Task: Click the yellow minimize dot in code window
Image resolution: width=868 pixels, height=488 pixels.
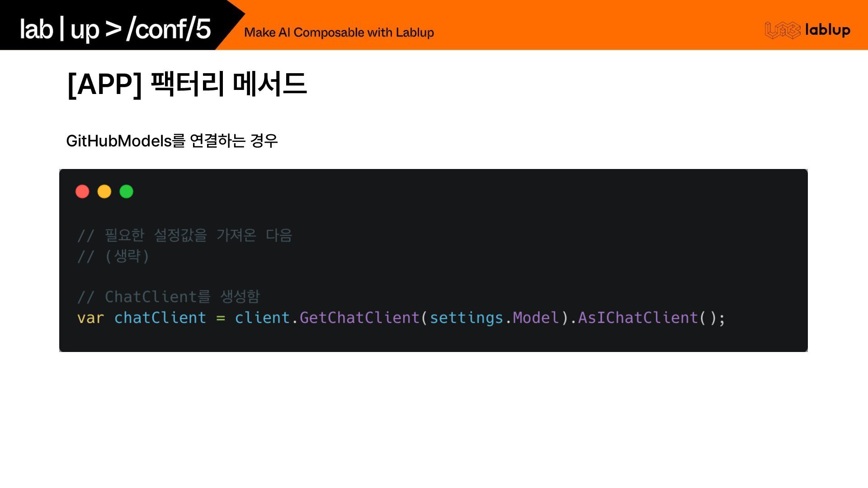Action: tap(104, 192)
